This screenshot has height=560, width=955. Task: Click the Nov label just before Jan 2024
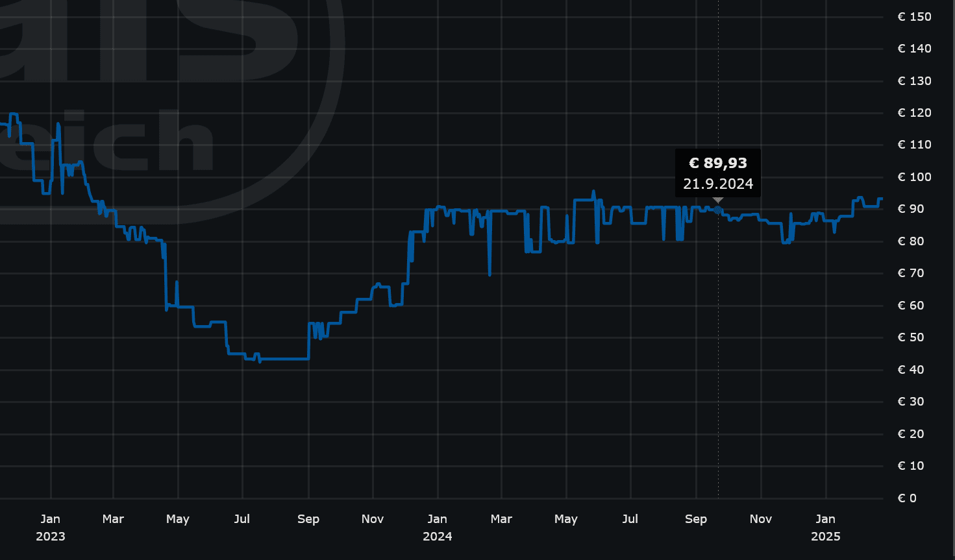point(373,519)
